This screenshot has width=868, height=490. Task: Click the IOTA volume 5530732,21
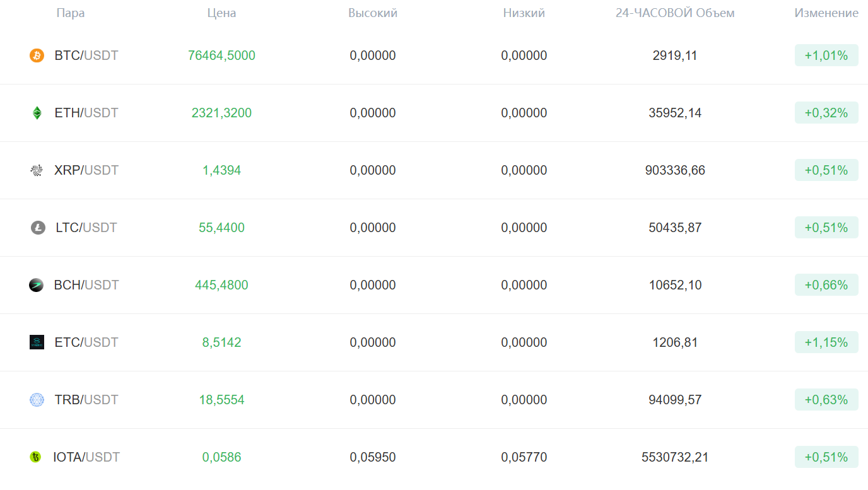pos(675,457)
